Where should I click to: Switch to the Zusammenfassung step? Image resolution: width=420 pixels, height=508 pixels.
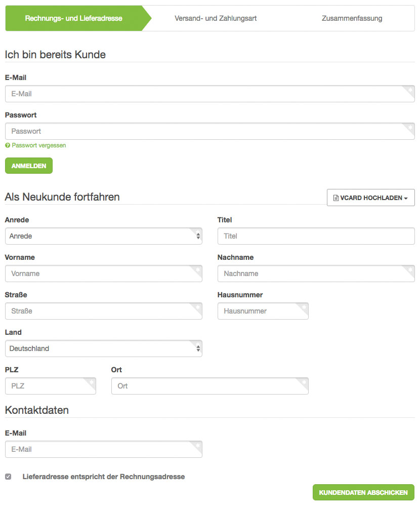[x=352, y=18]
